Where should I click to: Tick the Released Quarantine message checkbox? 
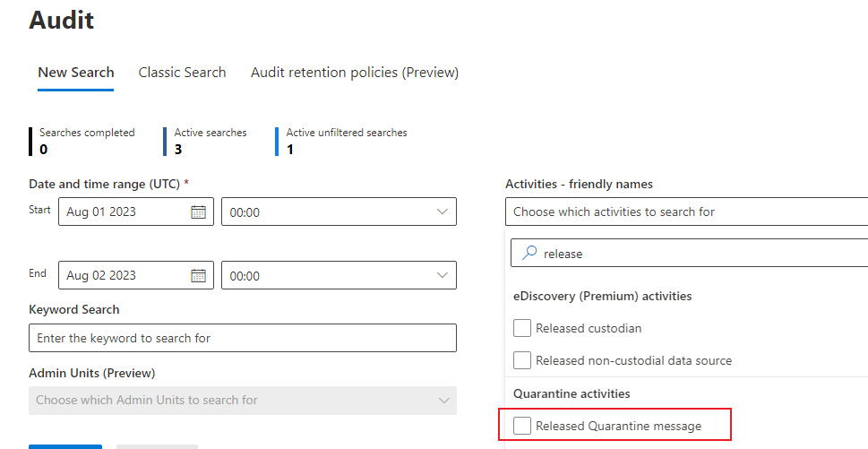click(x=522, y=426)
